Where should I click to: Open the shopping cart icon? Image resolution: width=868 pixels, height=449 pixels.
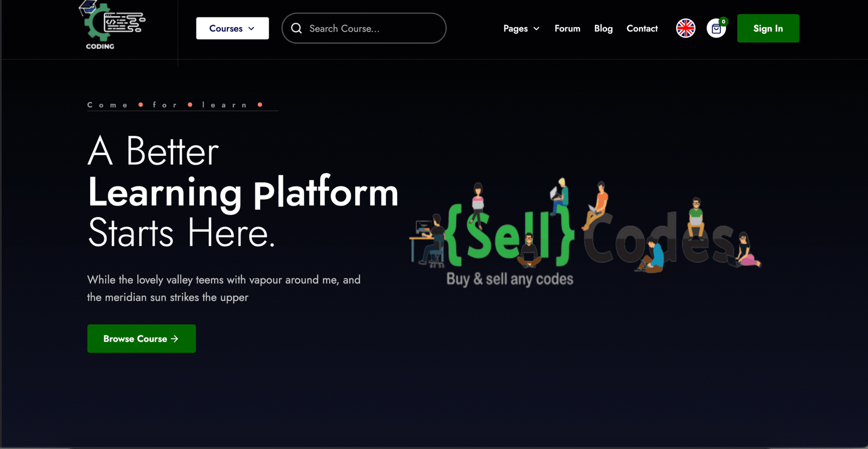716,29
